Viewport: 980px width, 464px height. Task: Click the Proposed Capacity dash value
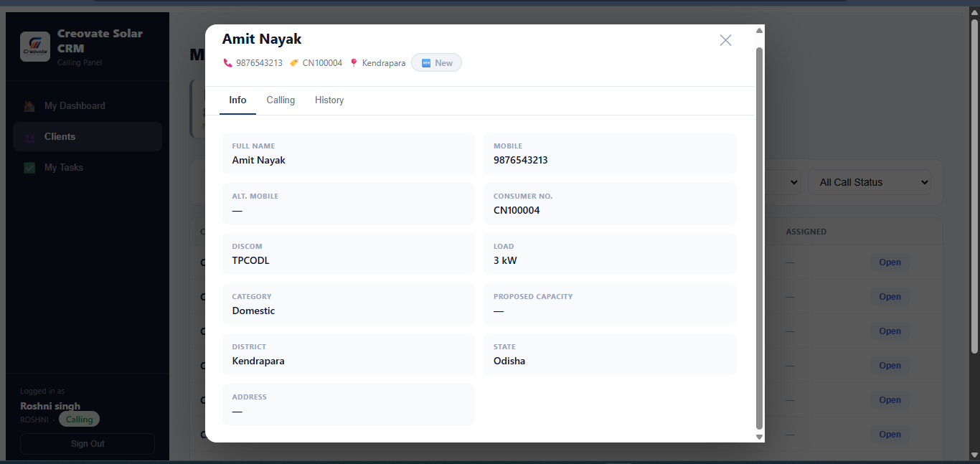click(x=499, y=311)
